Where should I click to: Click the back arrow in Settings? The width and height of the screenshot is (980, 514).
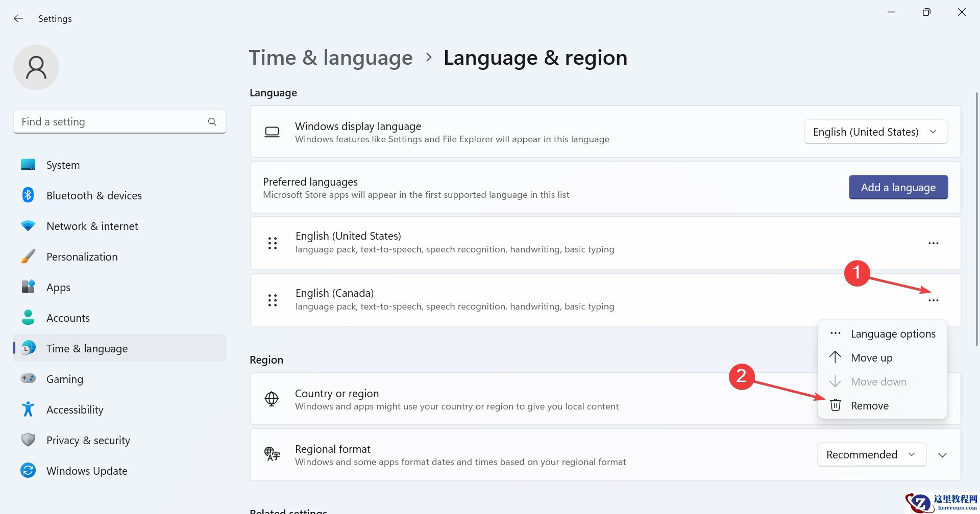18,18
